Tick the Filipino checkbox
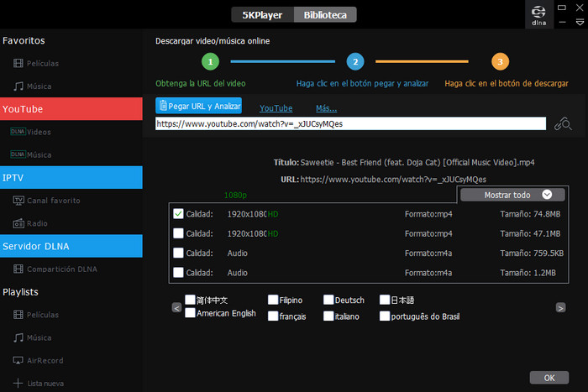Screen dimensions: 588x392 273,300
